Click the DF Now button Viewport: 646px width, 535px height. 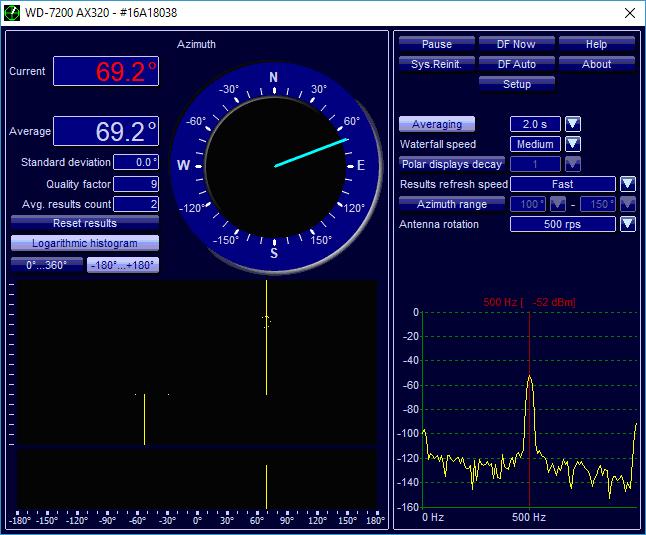[x=516, y=44]
